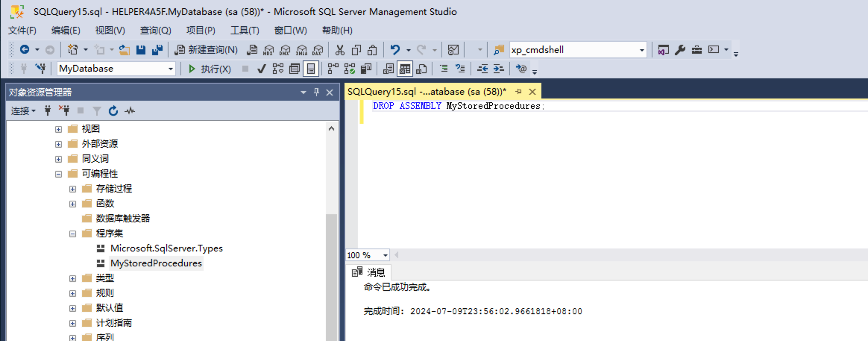
Task: Cut the selected text
Action: coord(340,50)
